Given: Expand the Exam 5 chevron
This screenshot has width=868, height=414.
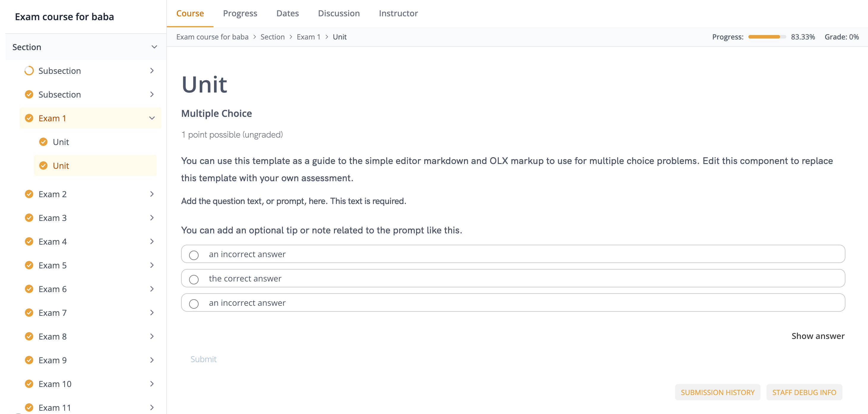Looking at the screenshot, I should click(152, 265).
